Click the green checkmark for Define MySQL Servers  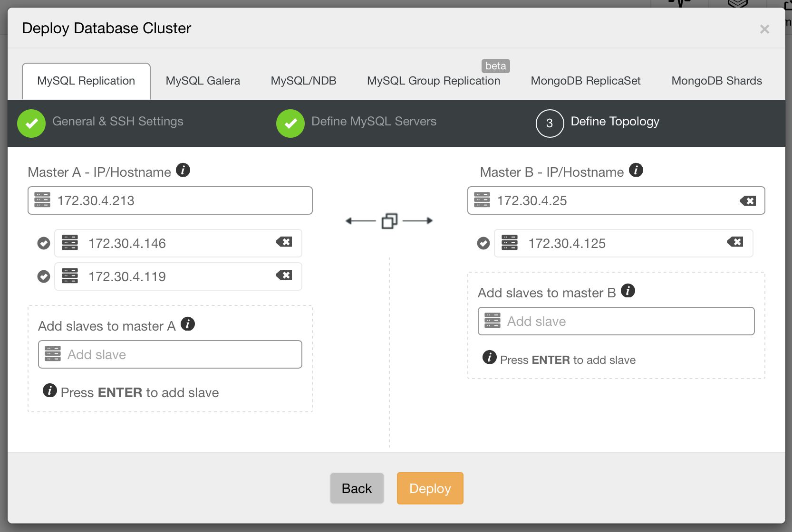pyautogui.click(x=290, y=123)
